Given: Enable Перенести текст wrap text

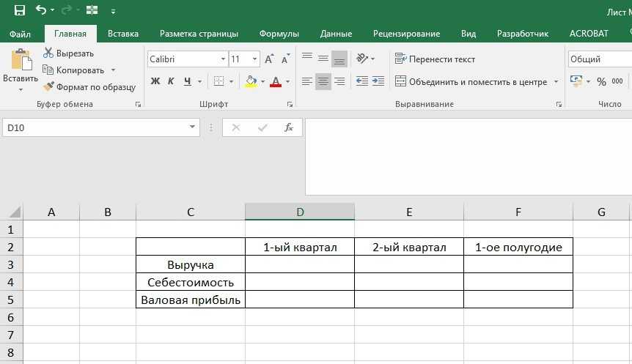Looking at the screenshot, I should (434, 59).
